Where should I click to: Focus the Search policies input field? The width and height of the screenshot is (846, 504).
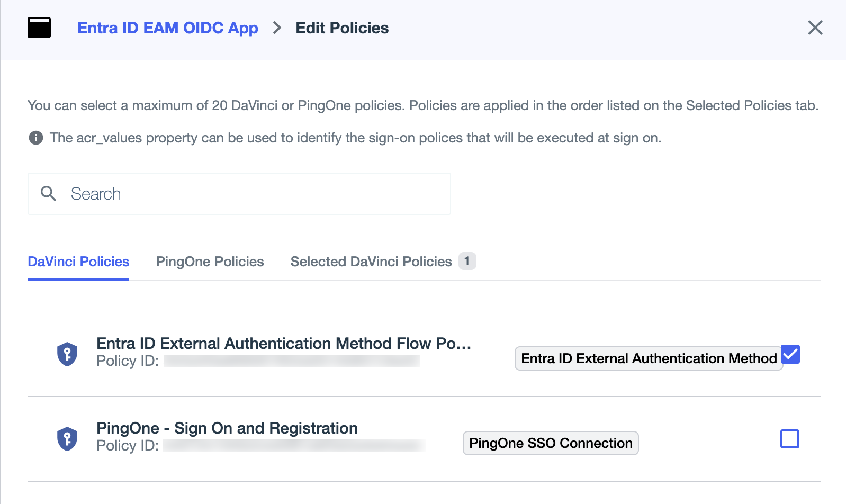click(x=254, y=194)
